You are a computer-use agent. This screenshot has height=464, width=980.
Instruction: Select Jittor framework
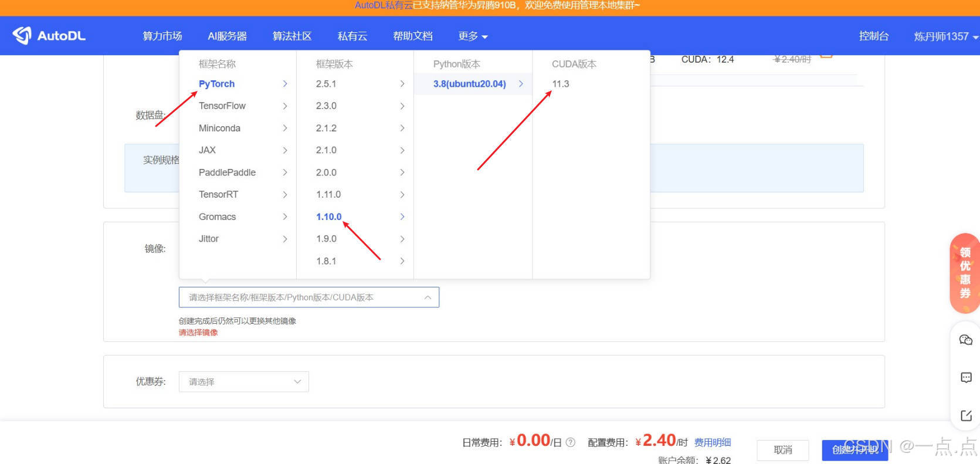[x=238, y=239]
